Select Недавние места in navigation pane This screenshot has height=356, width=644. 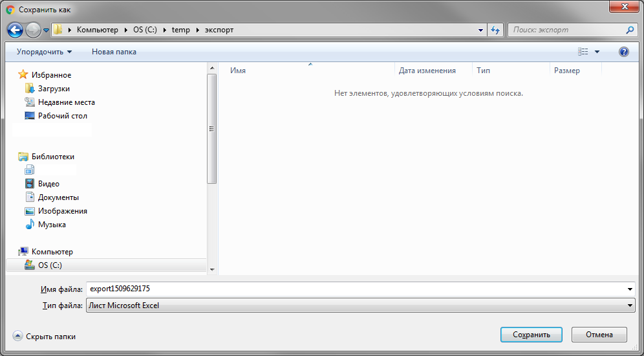click(x=66, y=102)
